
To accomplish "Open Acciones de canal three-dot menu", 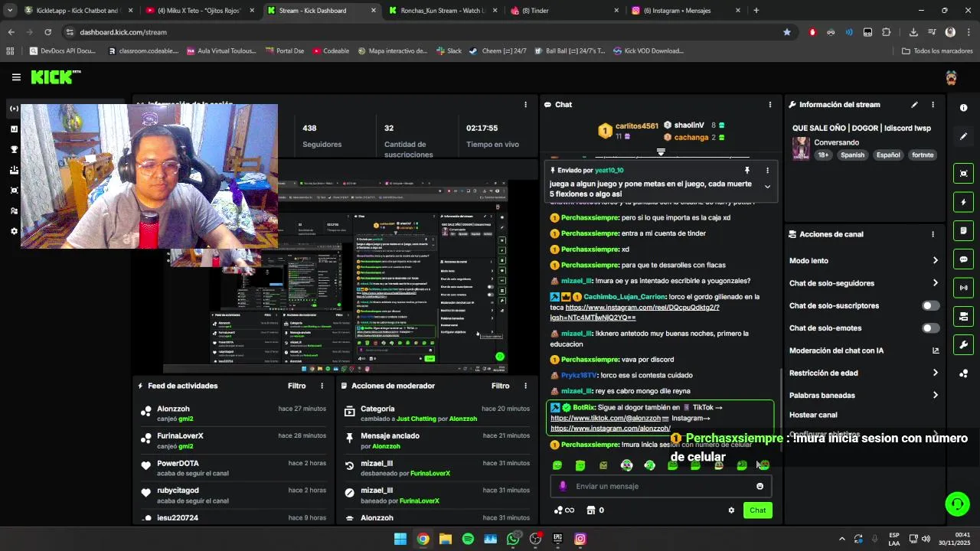I will pos(933,234).
